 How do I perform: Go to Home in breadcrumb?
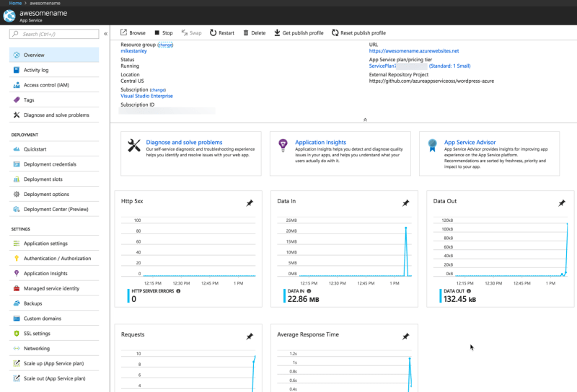coord(15,3)
